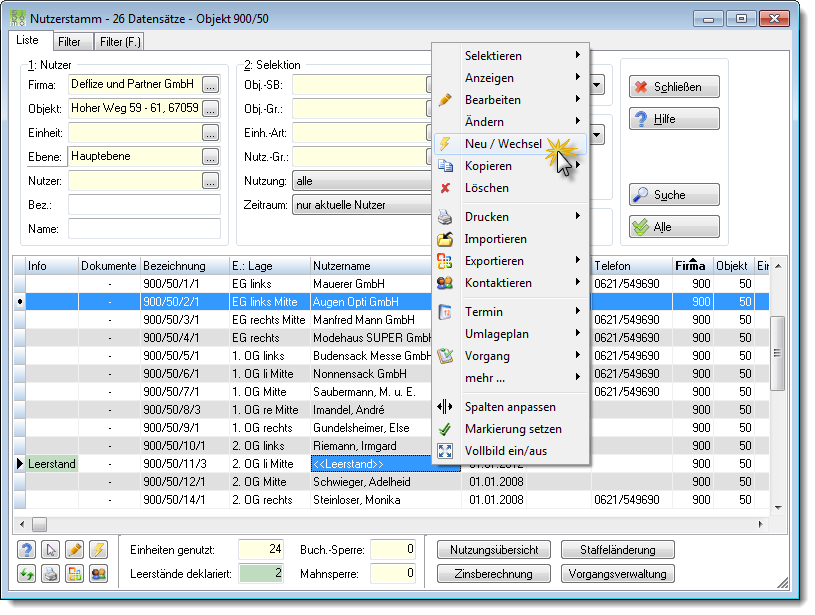Click the printer icon in bottom toolbar

(x=50, y=573)
